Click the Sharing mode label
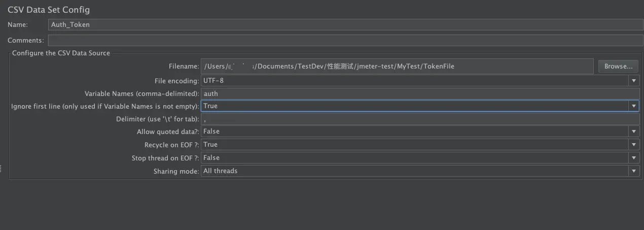644x230 pixels. [x=176, y=171]
